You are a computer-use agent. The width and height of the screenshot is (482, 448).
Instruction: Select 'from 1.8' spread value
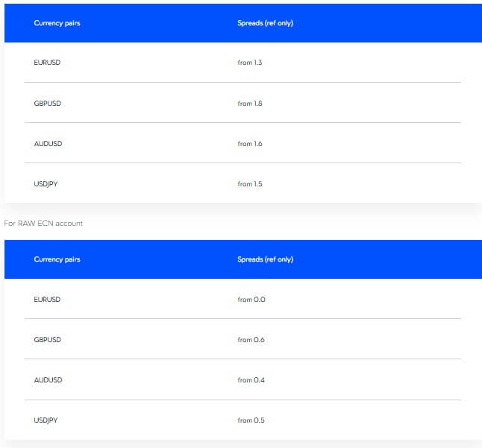[250, 103]
